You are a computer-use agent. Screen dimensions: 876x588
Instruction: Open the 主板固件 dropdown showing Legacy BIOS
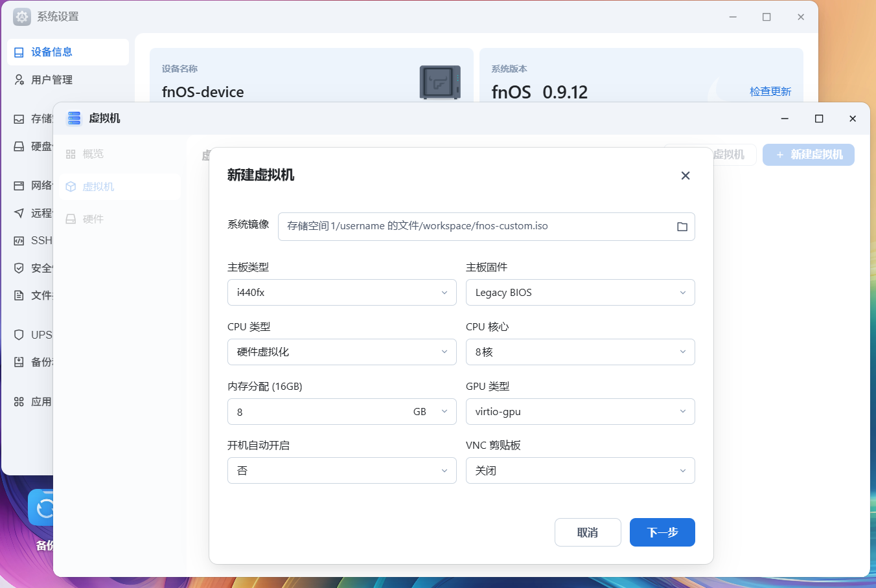coord(581,293)
